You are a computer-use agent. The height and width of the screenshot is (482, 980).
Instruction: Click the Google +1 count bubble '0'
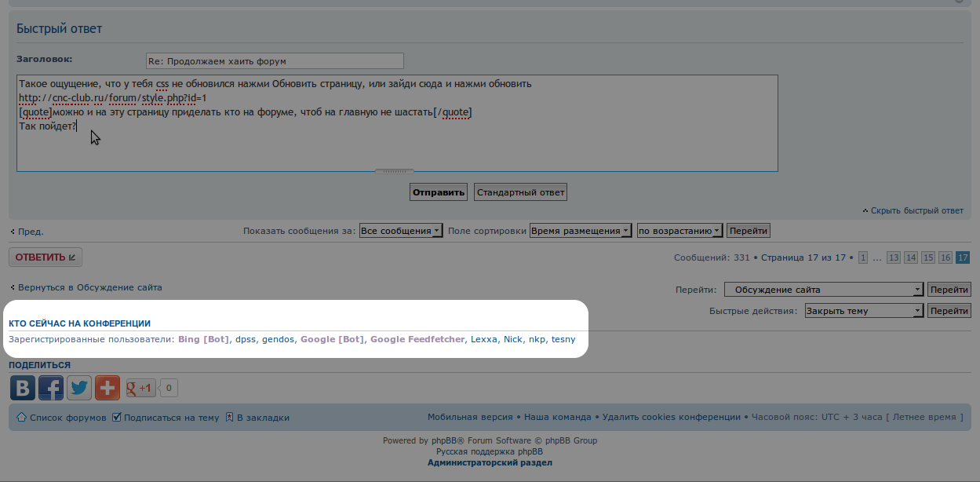click(169, 388)
